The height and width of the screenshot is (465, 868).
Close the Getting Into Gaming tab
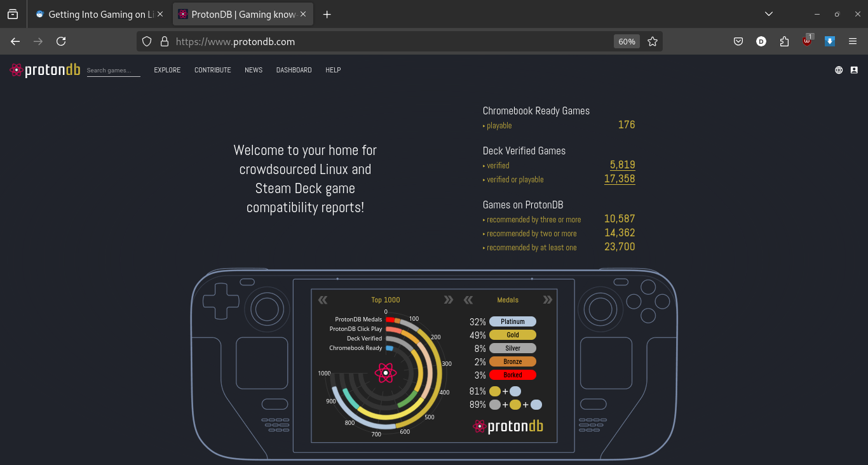[159, 14]
